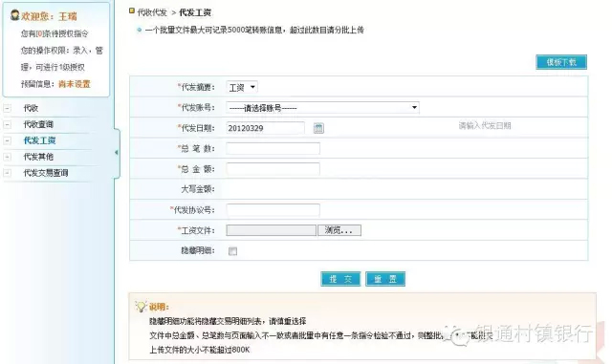Collapse the sidebar using the arrow handle
This screenshot has width=612, height=364.
[x=117, y=153]
